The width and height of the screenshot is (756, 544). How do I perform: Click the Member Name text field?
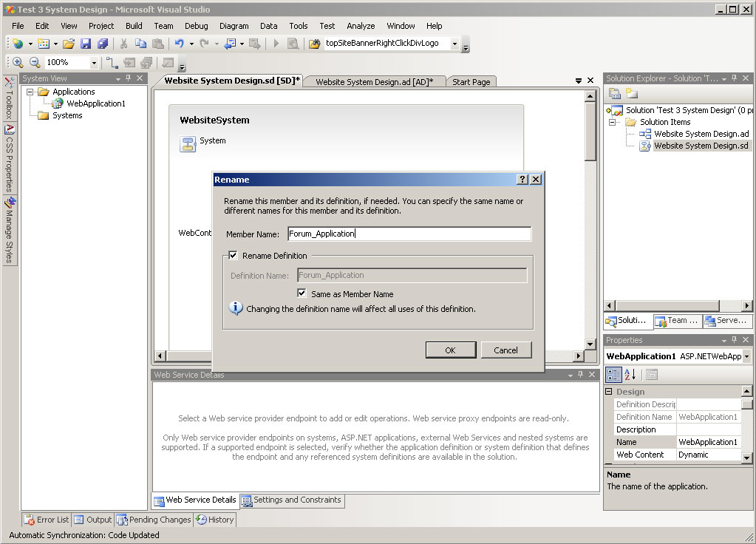[x=409, y=234]
